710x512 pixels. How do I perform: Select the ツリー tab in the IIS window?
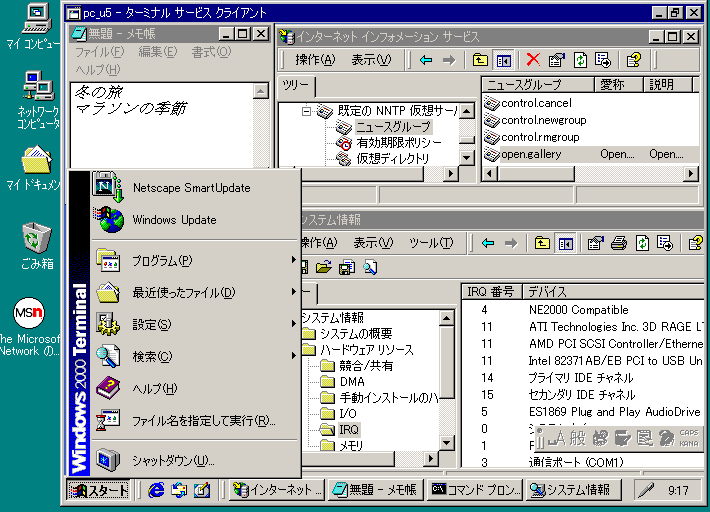click(x=296, y=85)
